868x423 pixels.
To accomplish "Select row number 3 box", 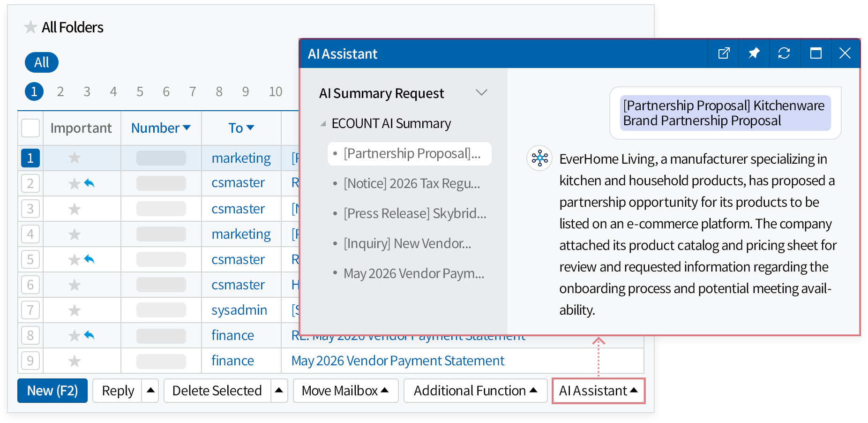I will click(30, 209).
